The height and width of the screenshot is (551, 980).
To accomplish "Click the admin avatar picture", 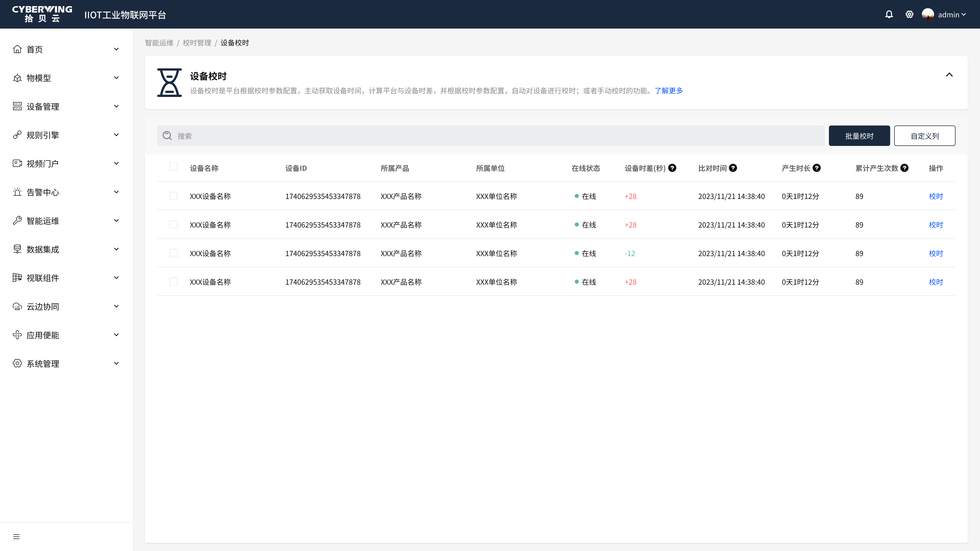I will point(927,15).
